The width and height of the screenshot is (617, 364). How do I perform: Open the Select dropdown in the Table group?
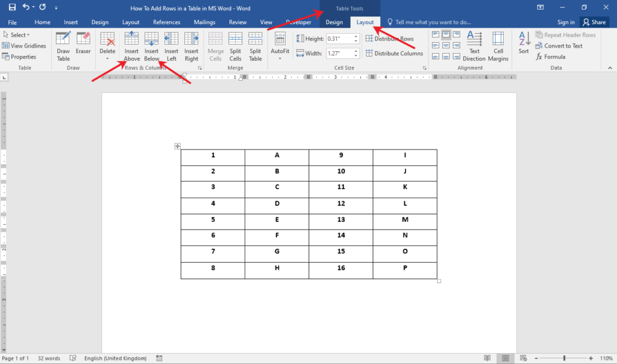(x=16, y=34)
